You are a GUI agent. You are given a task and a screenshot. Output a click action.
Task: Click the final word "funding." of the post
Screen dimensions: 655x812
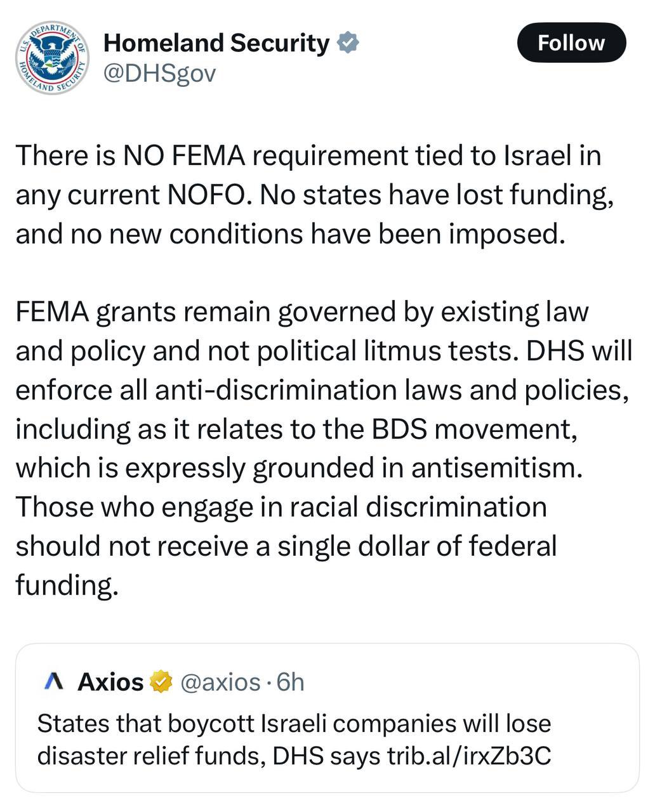(x=67, y=585)
